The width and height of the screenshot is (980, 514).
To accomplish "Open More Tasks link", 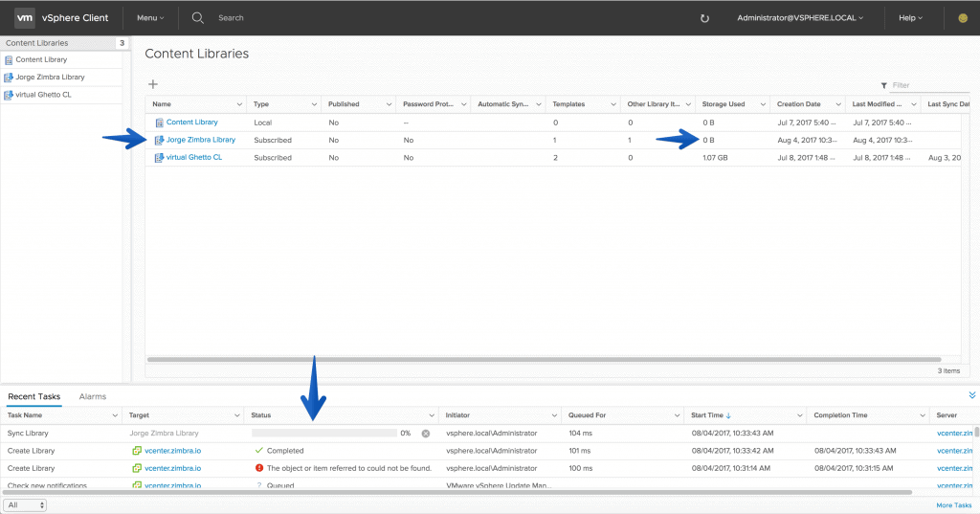I will (954, 505).
